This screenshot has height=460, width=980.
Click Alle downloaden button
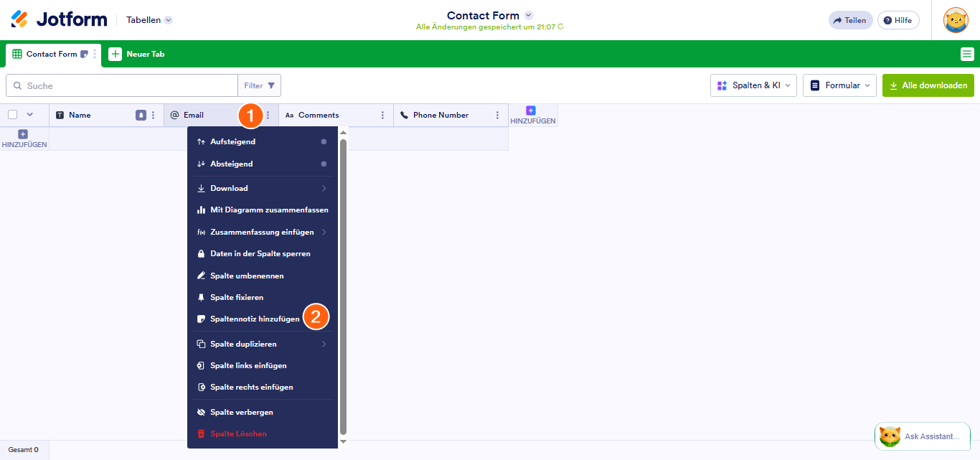(x=928, y=85)
